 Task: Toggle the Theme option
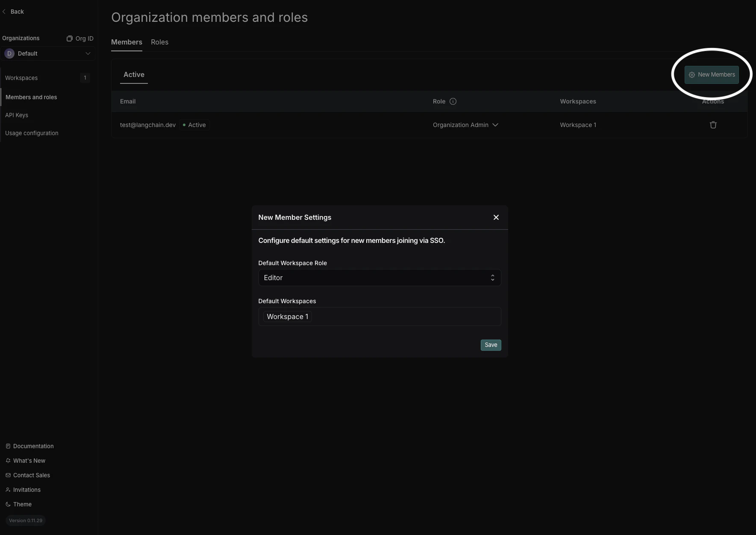coord(22,504)
